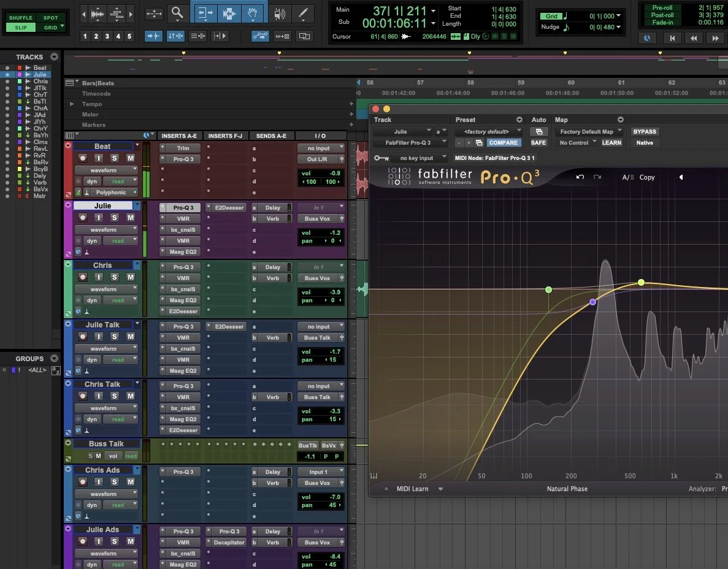Click zoom preset 3 button
The image size is (728, 569).
107,36
